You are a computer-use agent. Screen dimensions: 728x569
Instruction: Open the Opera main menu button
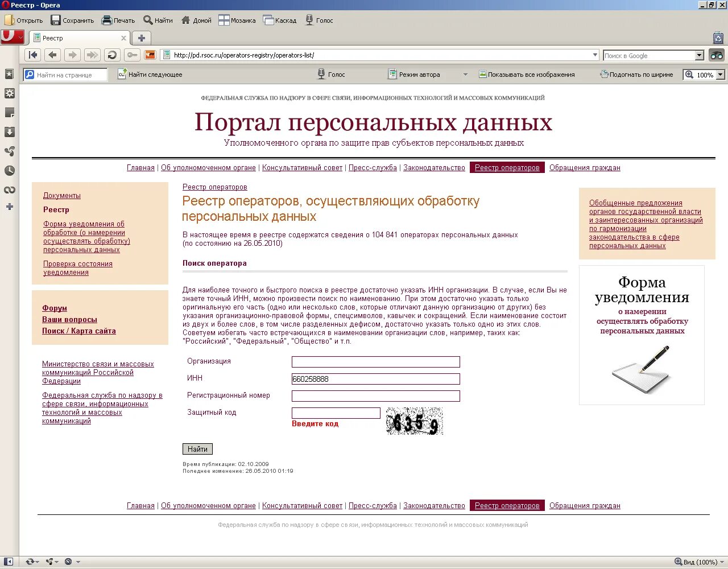pyautogui.click(x=13, y=38)
